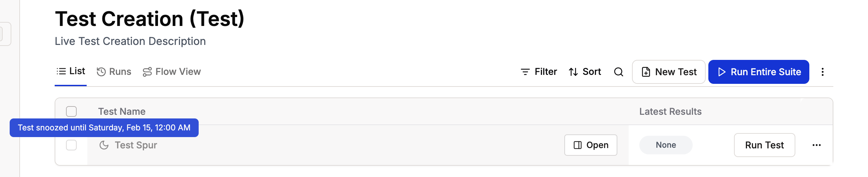Image resolution: width=868 pixels, height=177 pixels.
Task: Switch to the List tab
Action: [x=71, y=71]
